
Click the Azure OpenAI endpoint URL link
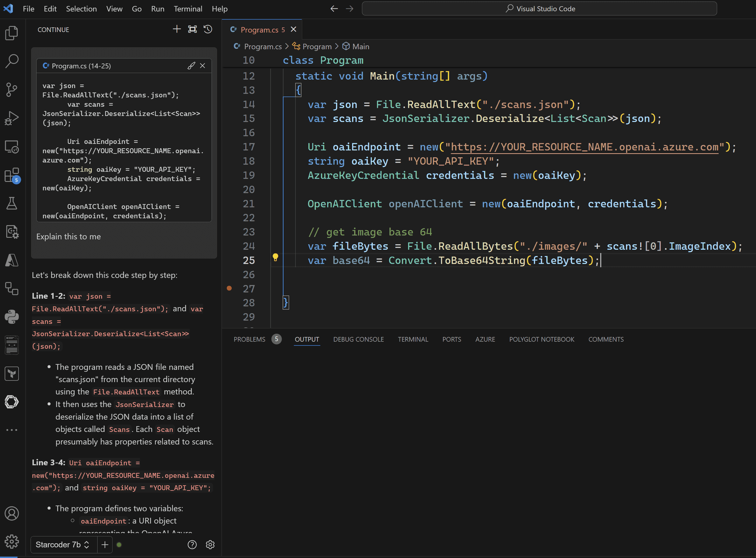584,147
